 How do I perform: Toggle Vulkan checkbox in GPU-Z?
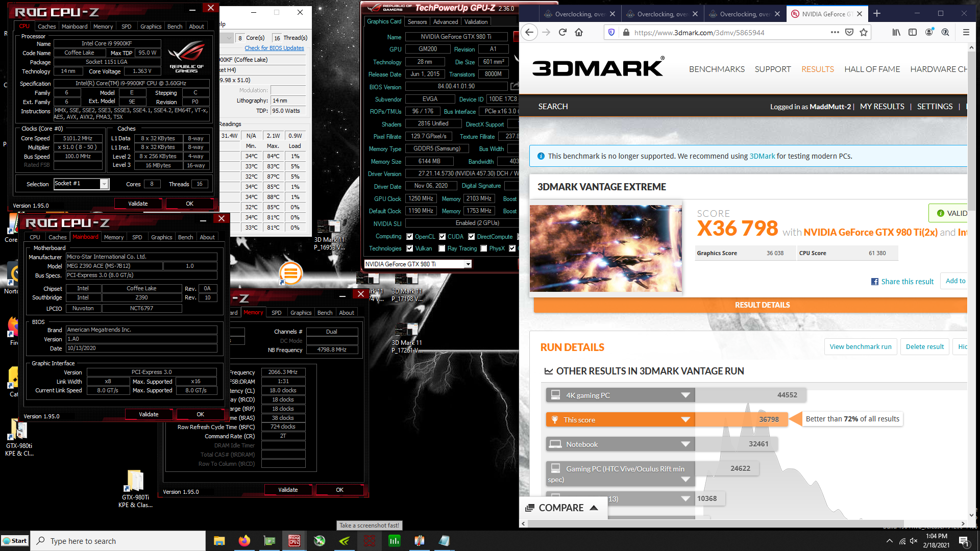[409, 248]
